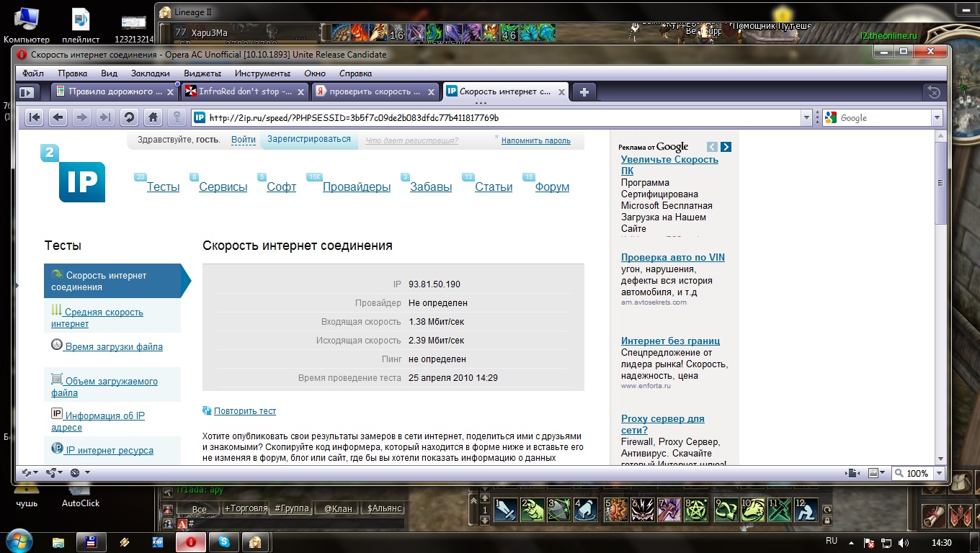
Task: Open Skype from the taskbar
Action: pyautogui.click(x=224, y=542)
